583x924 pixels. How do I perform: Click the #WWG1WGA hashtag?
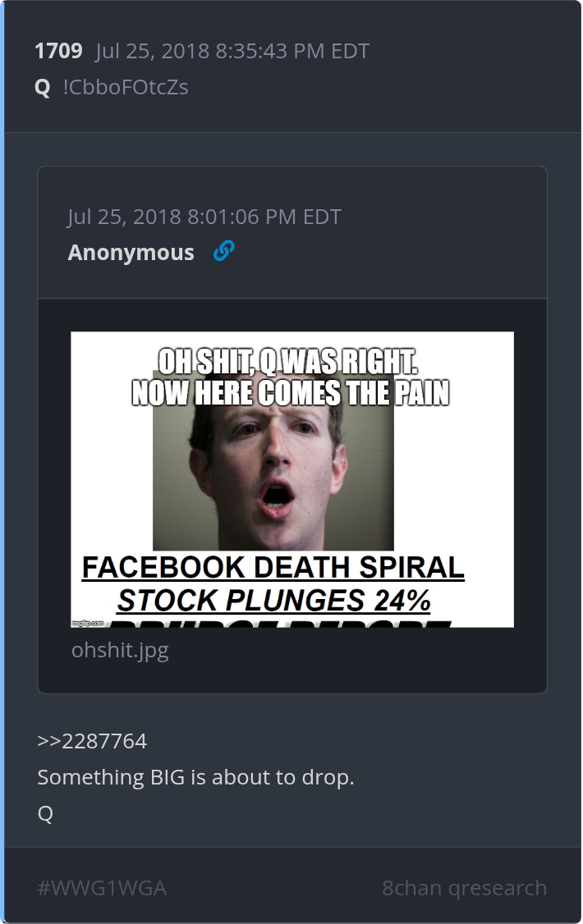tap(102, 887)
